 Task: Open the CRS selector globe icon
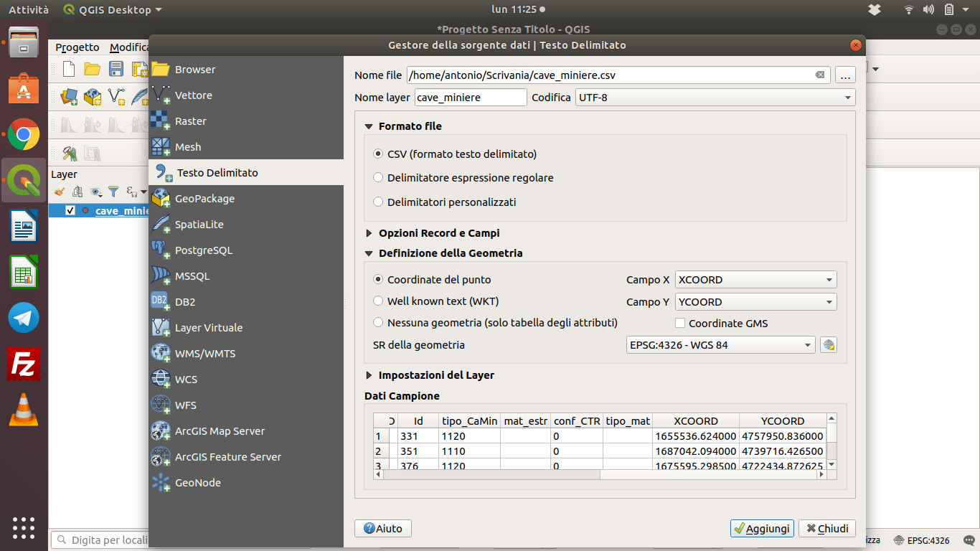click(829, 344)
